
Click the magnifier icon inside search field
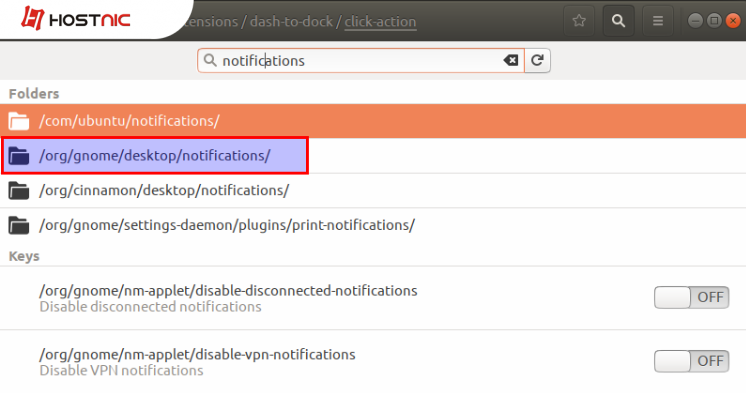tap(210, 60)
